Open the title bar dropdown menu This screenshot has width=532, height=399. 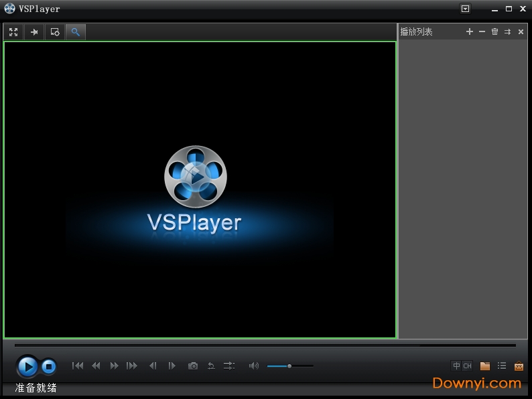pyautogui.click(x=465, y=9)
